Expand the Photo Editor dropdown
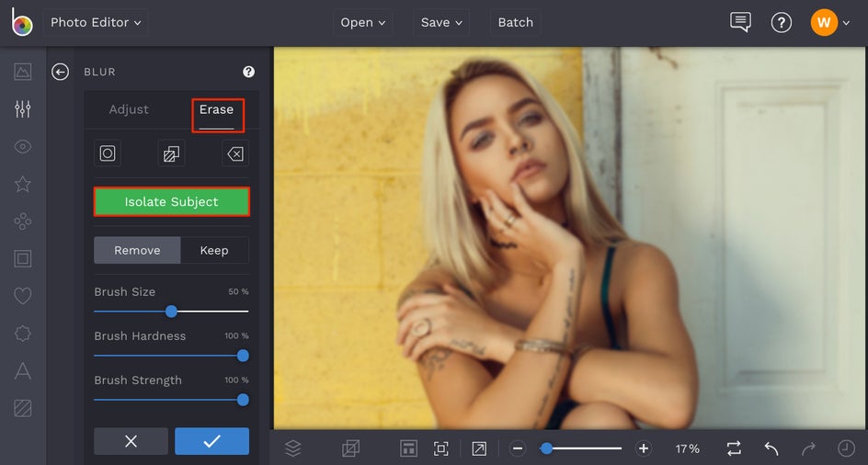 click(96, 23)
